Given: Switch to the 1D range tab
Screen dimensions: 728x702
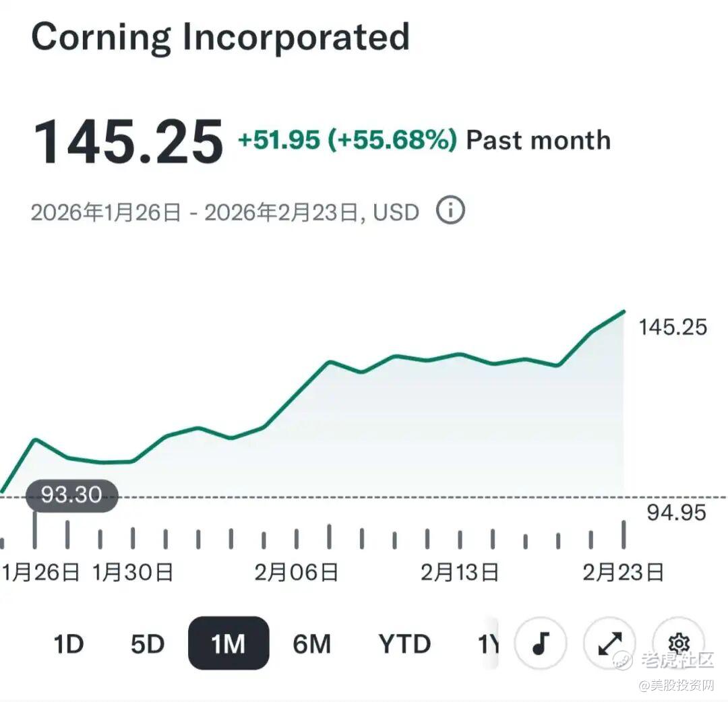Looking at the screenshot, I should click(x=69, y=645).
